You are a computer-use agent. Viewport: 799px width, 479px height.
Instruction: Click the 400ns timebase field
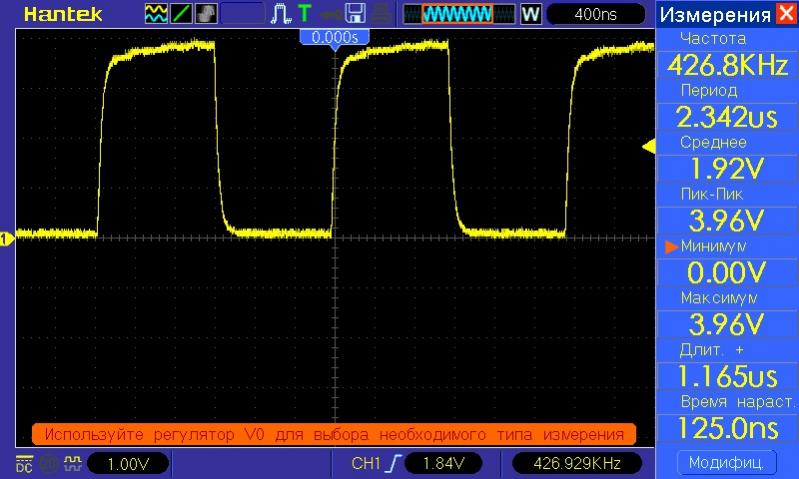tap(596, 14)
